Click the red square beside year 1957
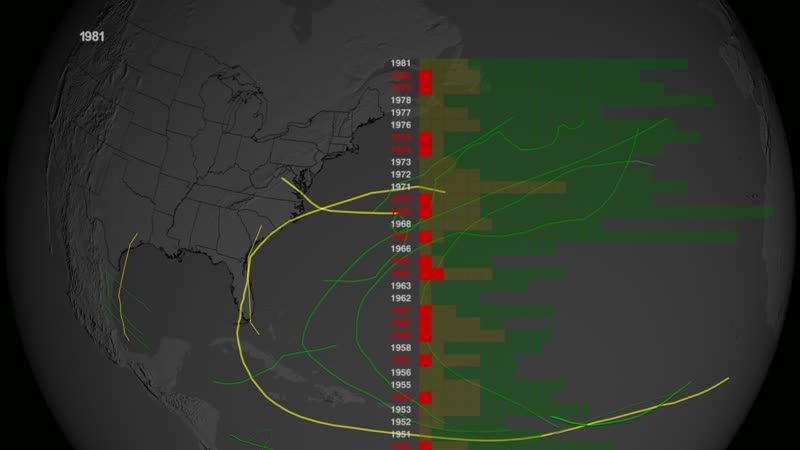The image size is (800, 450). 425,360
